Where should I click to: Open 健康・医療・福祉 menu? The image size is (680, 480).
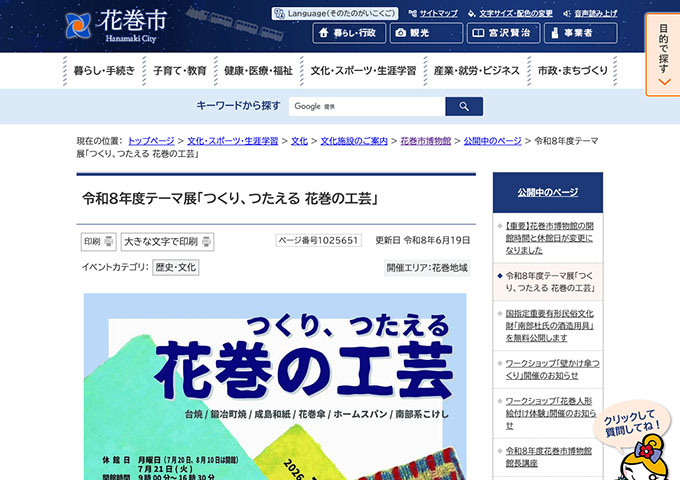click(258, 71)
